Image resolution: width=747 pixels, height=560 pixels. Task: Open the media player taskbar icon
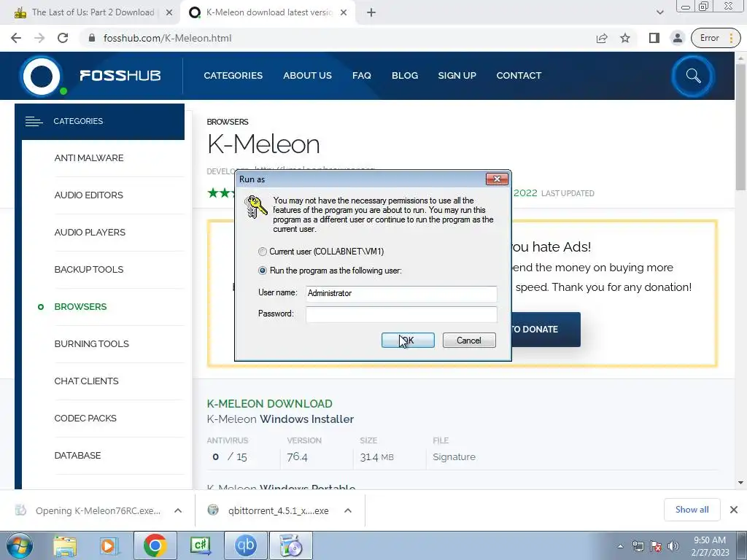click(109, 545)
